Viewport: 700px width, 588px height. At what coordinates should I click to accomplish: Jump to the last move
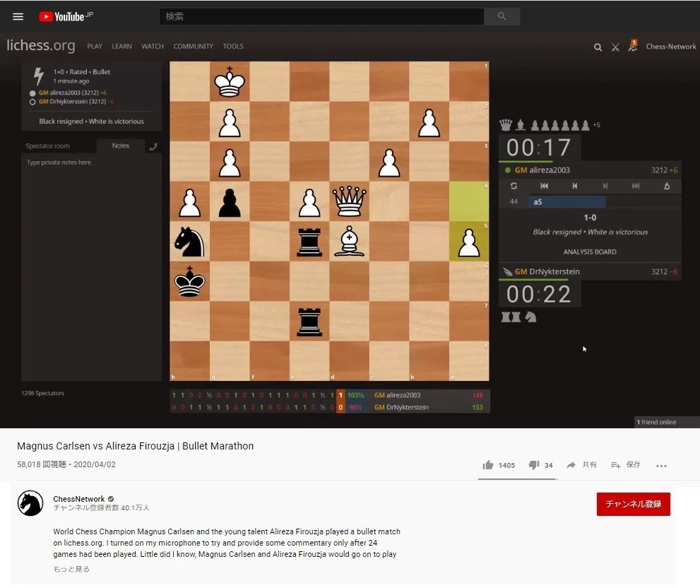[636, 186]
